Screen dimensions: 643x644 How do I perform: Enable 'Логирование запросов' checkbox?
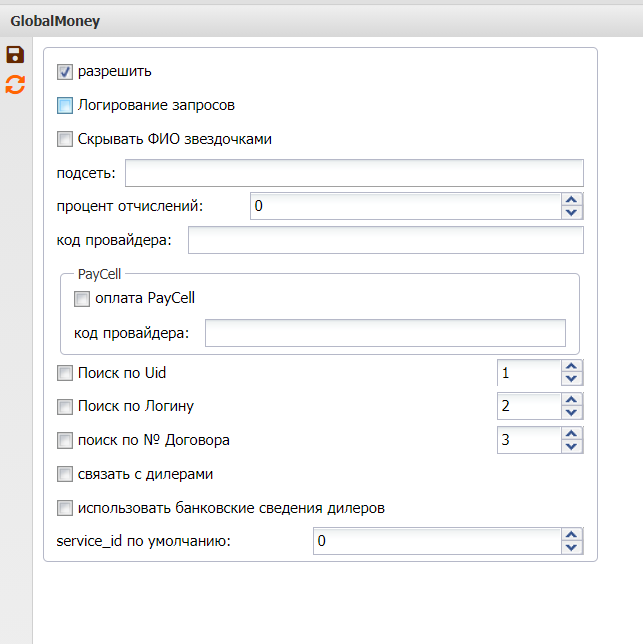(66, 105)
